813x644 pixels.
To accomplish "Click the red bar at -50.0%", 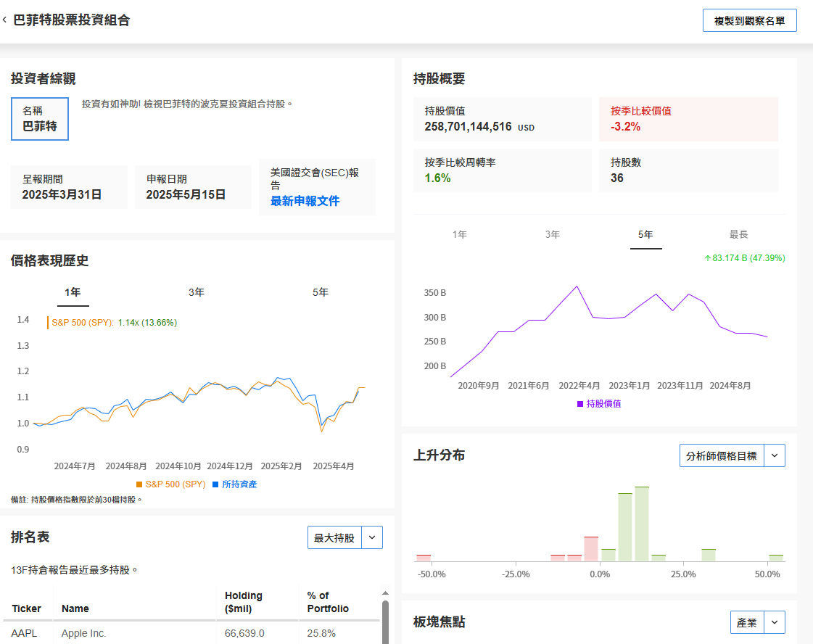I will [x=424, y=558].
